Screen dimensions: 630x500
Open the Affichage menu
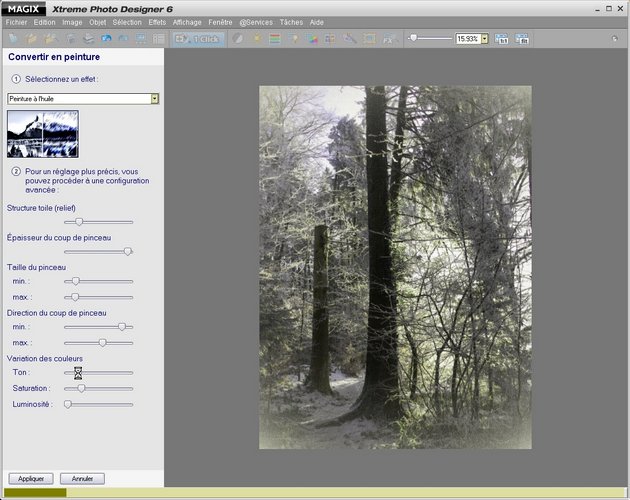pos(187,21)
